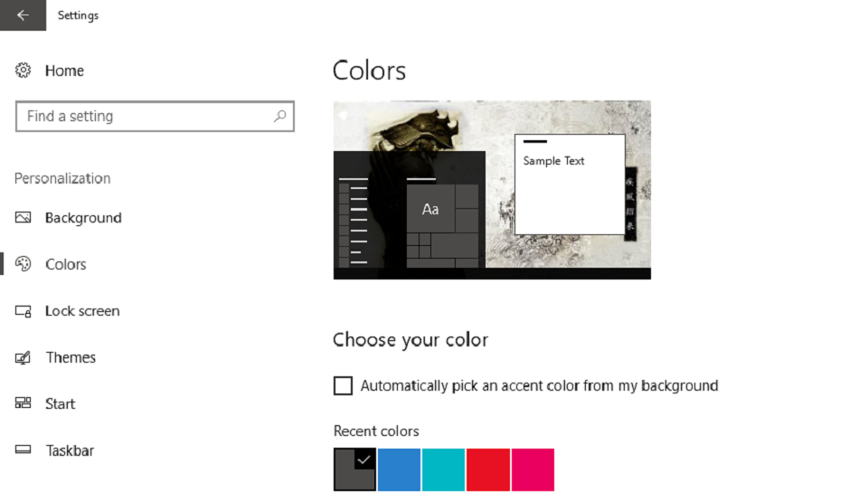
Task: Choose the teal recent color swatch
Action: point(443,469)
